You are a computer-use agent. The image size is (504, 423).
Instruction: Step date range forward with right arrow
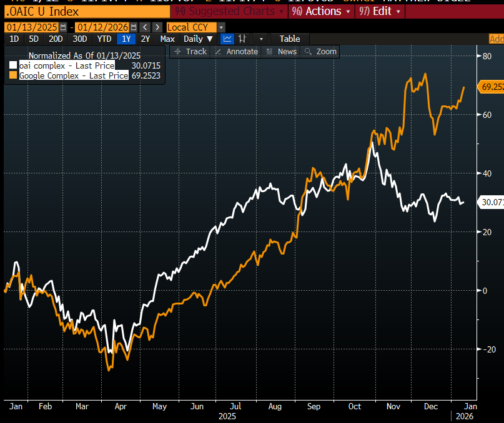point(157,27)
